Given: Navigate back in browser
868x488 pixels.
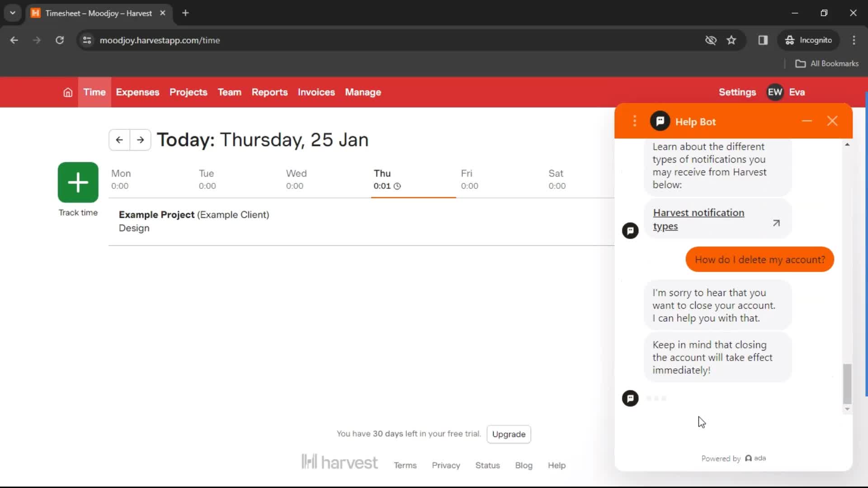Looking at the screenshot, I should (x=14, y=40).
